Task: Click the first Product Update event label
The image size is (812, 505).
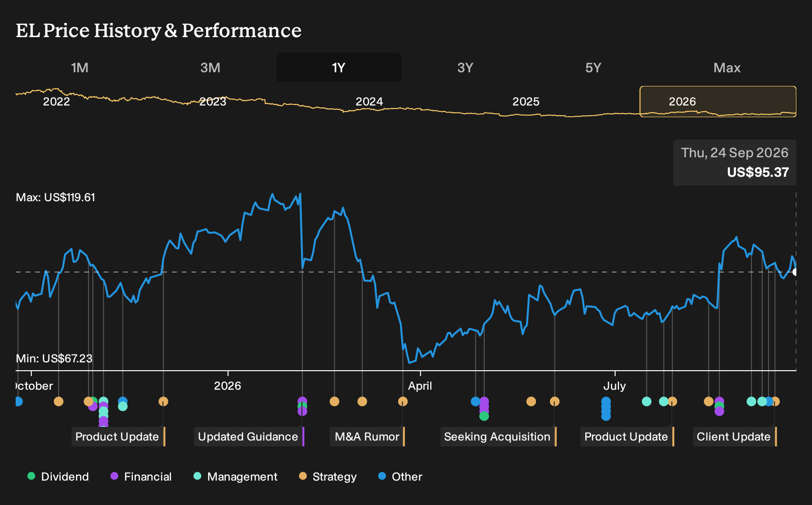Action: (x=119, y=437)
